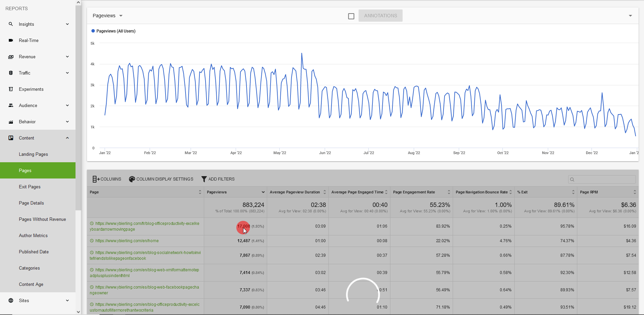Click the Add Filters funnel icon
The height and width of the screenshot is (315, 644).
(x=204, y=179)
